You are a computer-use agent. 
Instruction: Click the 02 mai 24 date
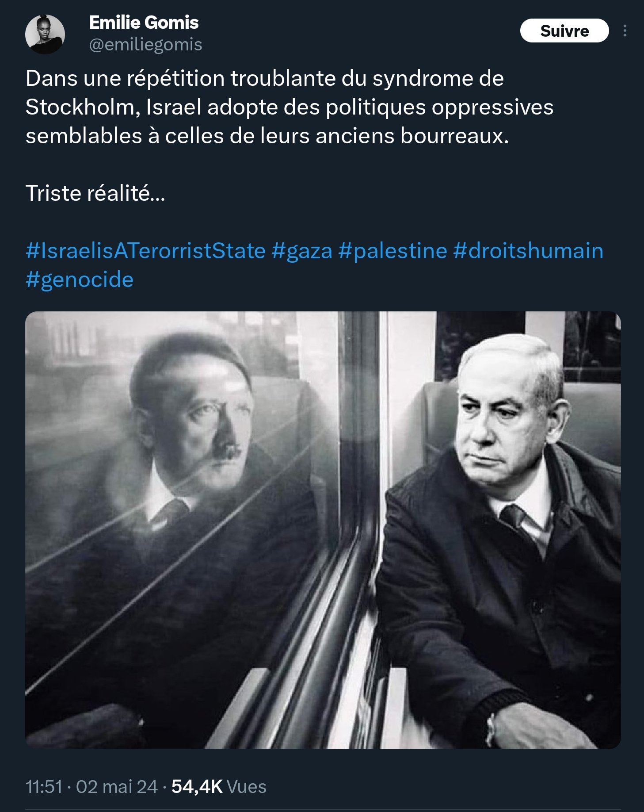click(117, 787)
